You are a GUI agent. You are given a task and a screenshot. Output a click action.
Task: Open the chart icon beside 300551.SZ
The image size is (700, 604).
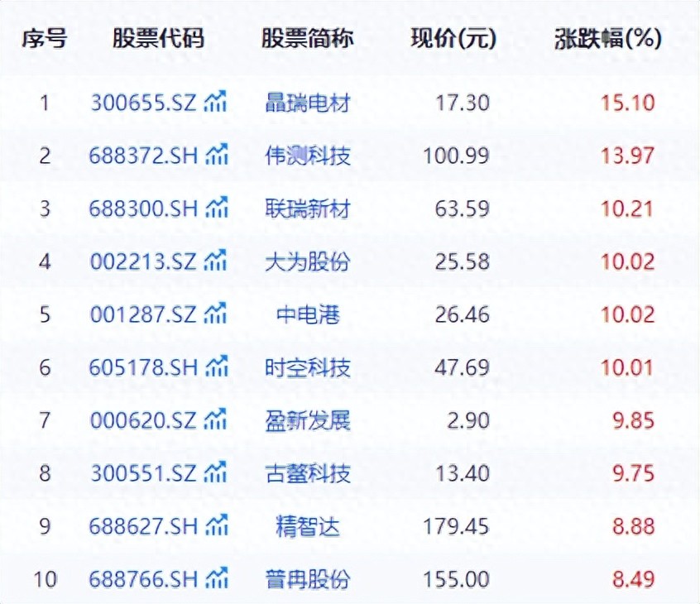tap(217, 473)
